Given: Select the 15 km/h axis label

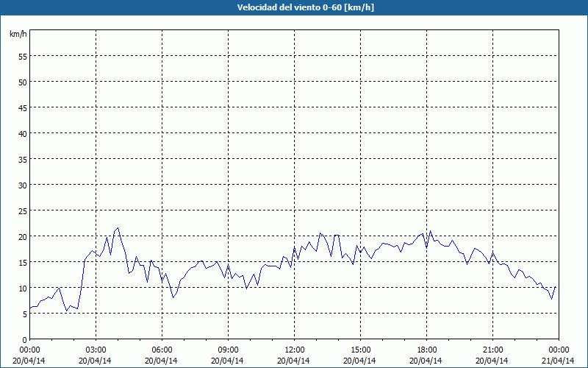Looking at the screenshot, I should coord(23,262).
